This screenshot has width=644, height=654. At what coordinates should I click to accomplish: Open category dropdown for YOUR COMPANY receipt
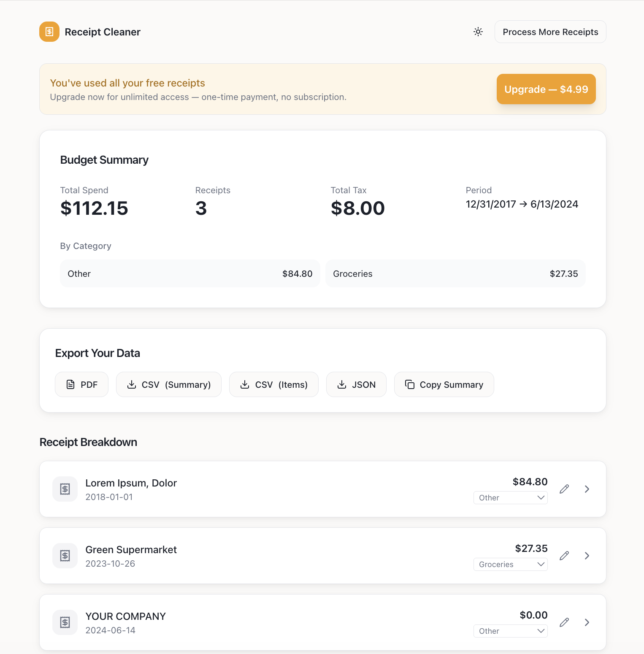pos(511,631)
